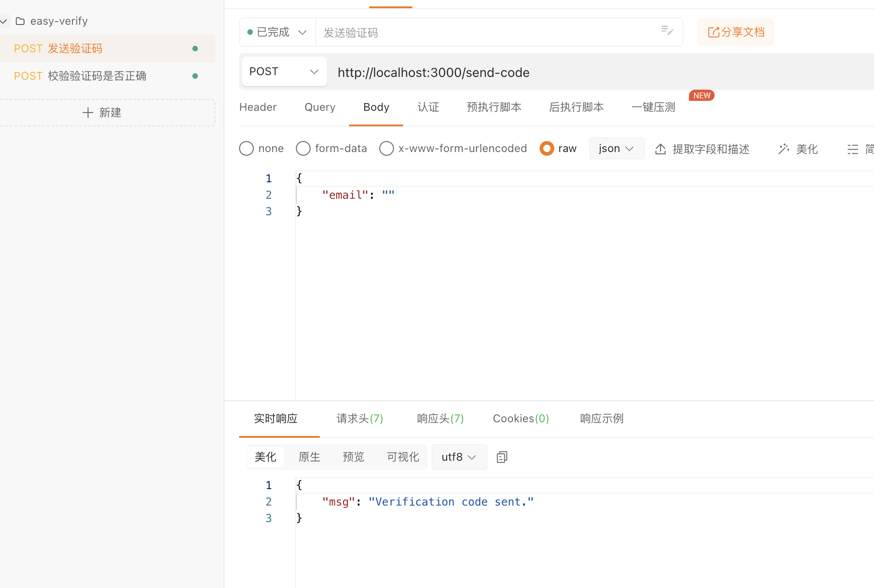Screen dimensions: 874x588
Task: Open the utf8 encoding dropdown
Action: (x=459, y=457)
